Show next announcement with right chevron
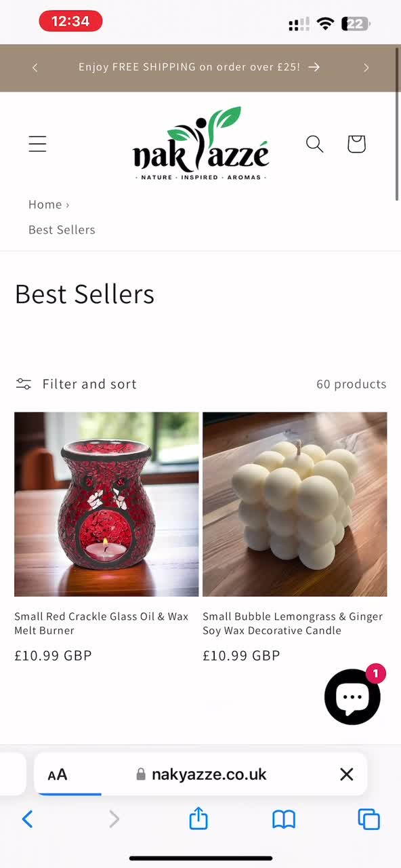Viewport: 401px width, 868px height. 366,68
